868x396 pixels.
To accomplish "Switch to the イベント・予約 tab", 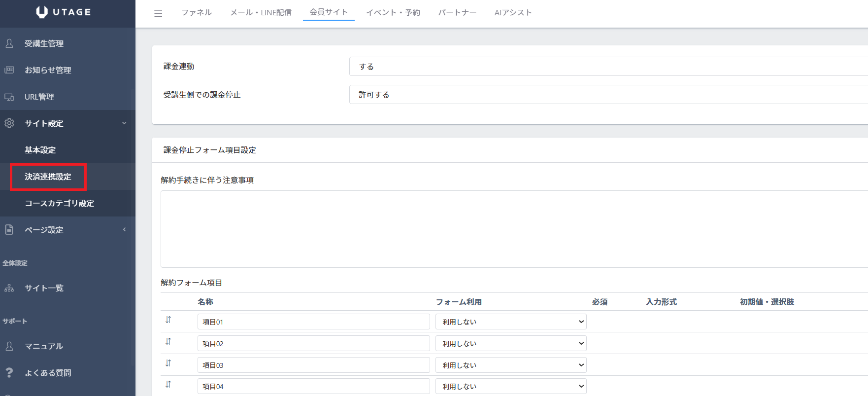I will pyautogui.click(x=393, y=12).
